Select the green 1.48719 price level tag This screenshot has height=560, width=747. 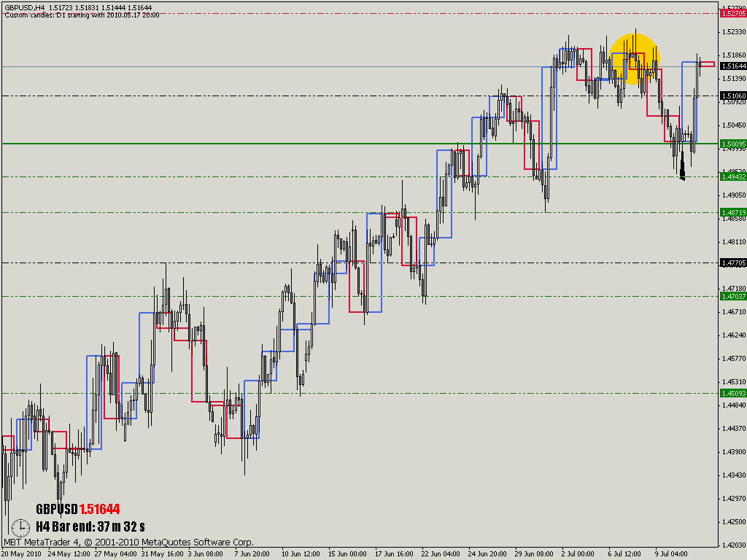tap(733, 212)
